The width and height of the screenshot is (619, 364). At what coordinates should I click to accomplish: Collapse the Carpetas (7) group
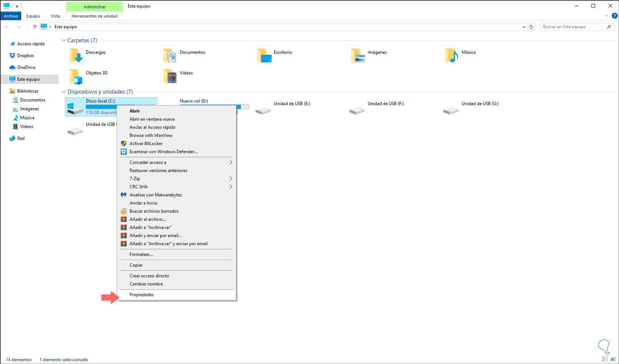click(64, 41)
